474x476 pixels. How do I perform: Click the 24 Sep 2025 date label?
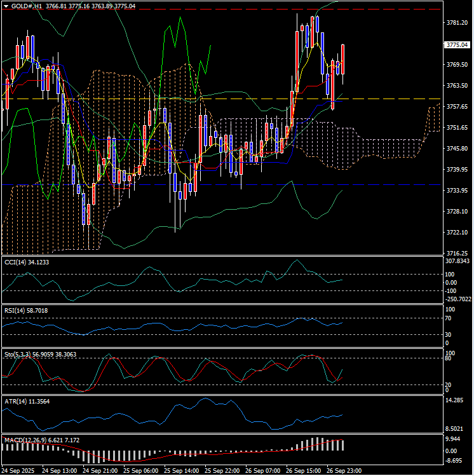point(19,471)
